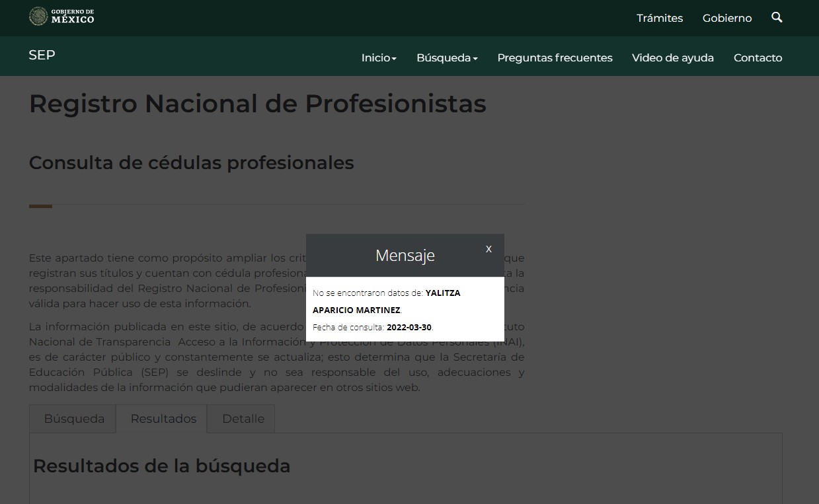Screen dimensions: 819x504
Task: Click the Registro Nacional de Profesionistas heading
Action: click(258, 104)
